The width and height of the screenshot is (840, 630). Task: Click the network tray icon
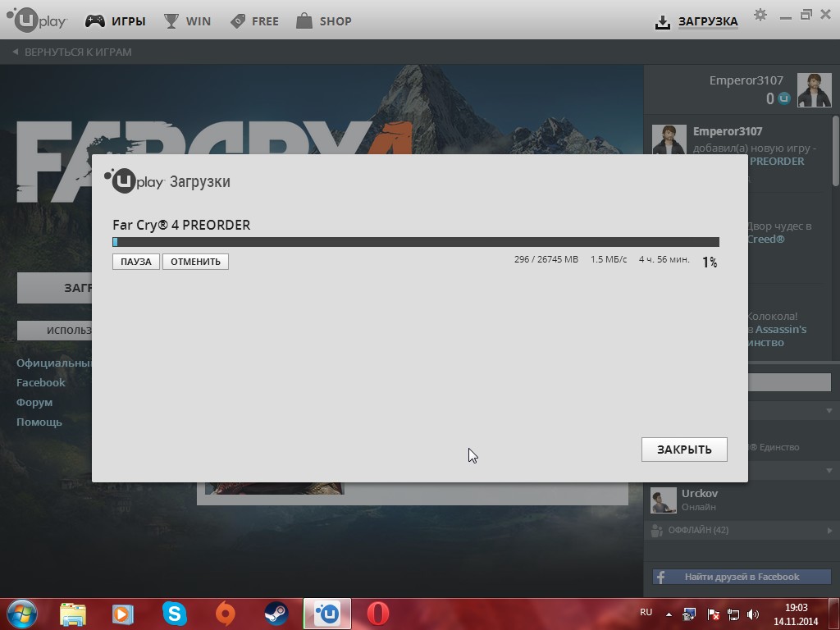(x=733, y=614)
